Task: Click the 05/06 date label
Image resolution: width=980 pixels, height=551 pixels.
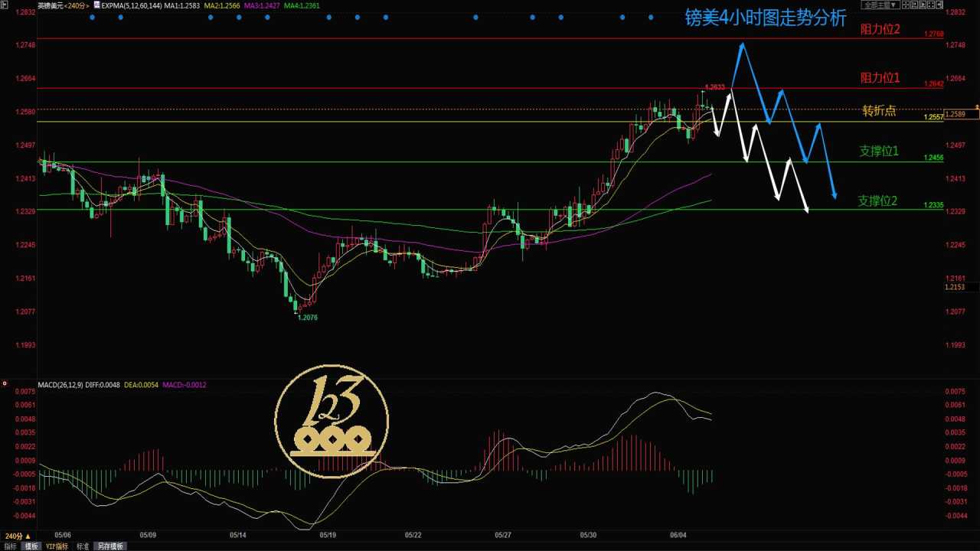Action: [x=63, y=535]
